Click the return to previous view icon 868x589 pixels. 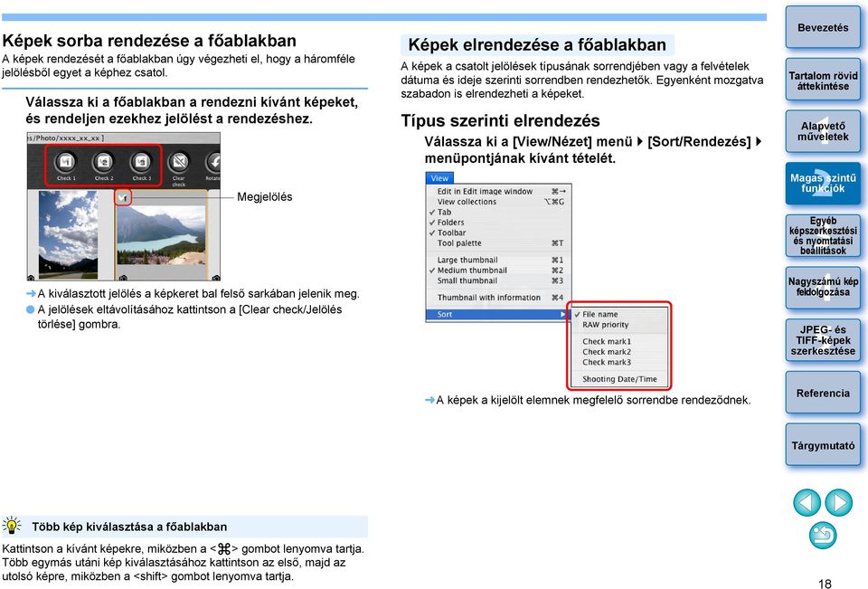click(x=823, y=536)
